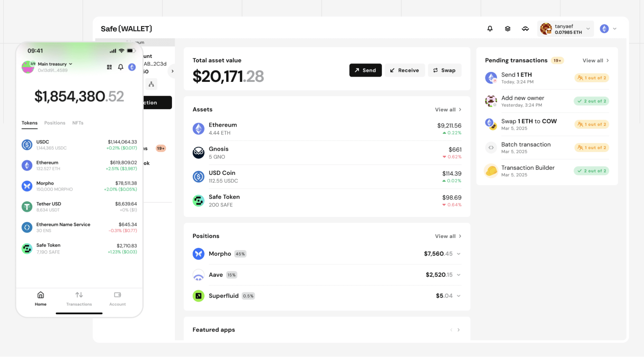644x357 pixels.
Task: Open Main treasury account dropdown on phone
Action: (55, 64)
